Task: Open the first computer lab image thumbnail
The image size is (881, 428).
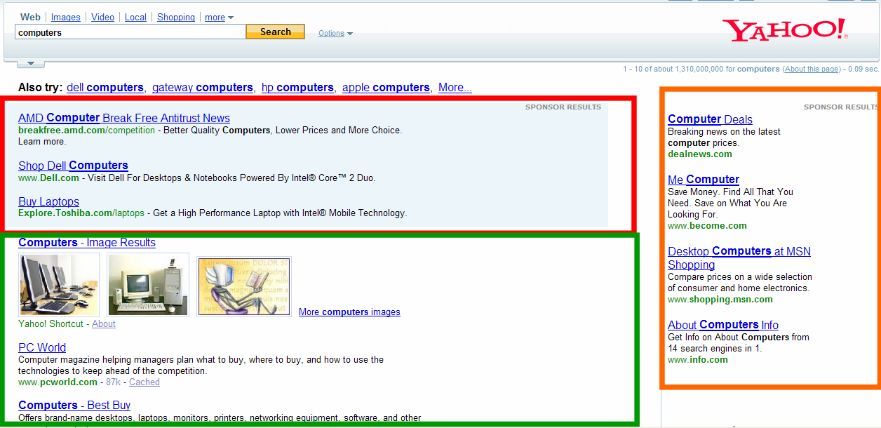Action: click(59, 285)
